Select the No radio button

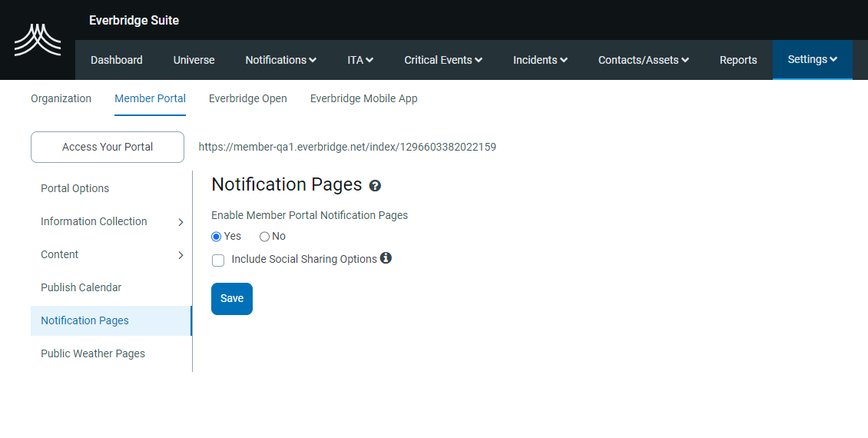265,237
